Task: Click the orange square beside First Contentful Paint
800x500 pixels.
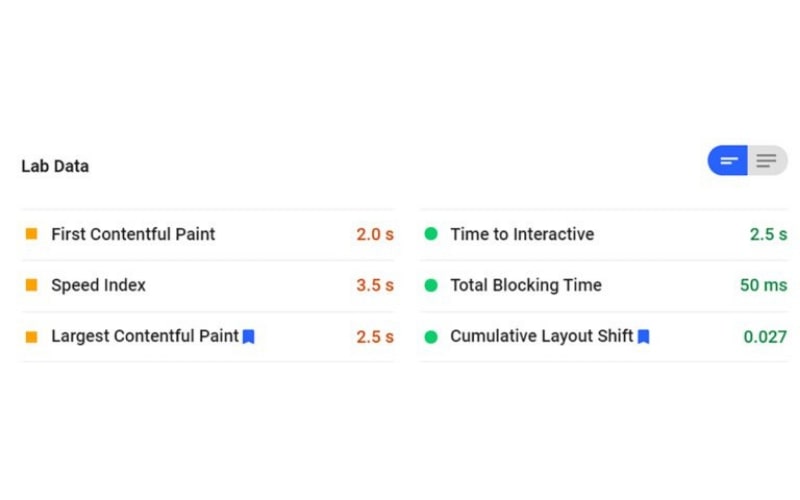Action: point(31,234)
